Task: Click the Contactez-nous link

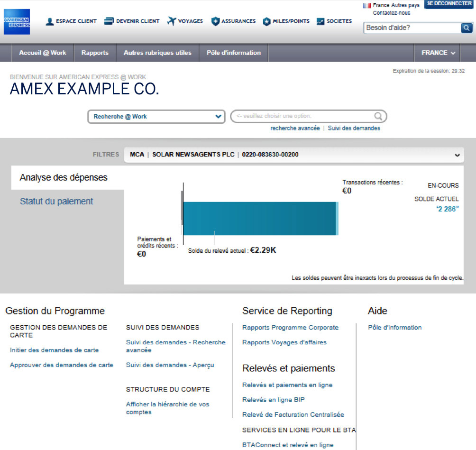Action: 392,13
